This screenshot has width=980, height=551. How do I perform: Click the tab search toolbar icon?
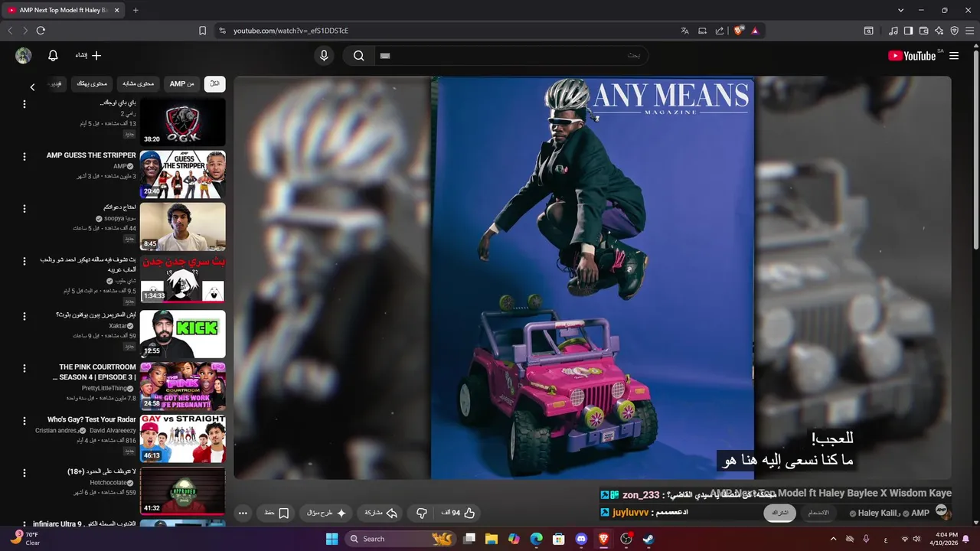point(869,31)
